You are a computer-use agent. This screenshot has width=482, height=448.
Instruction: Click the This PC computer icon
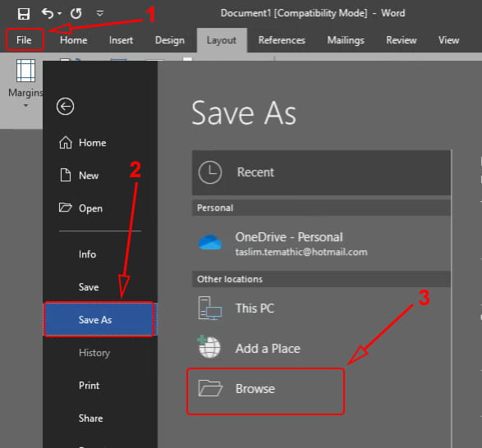coord(210,309)
